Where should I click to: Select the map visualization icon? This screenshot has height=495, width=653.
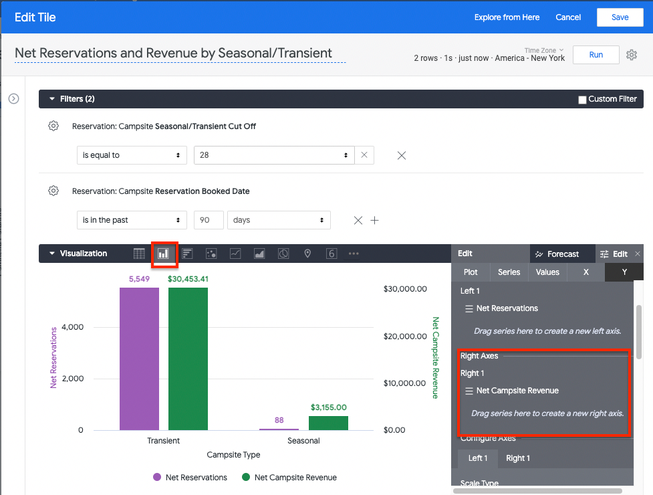[x=307, y=254]
